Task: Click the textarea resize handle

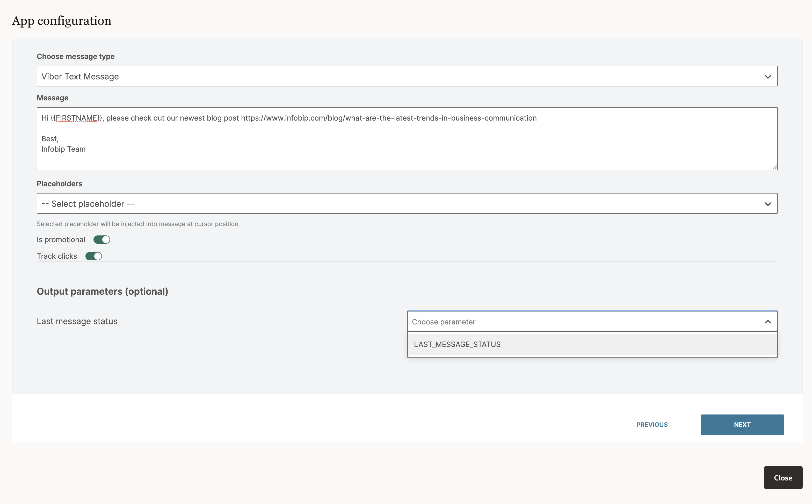Action: pos(775,168)
